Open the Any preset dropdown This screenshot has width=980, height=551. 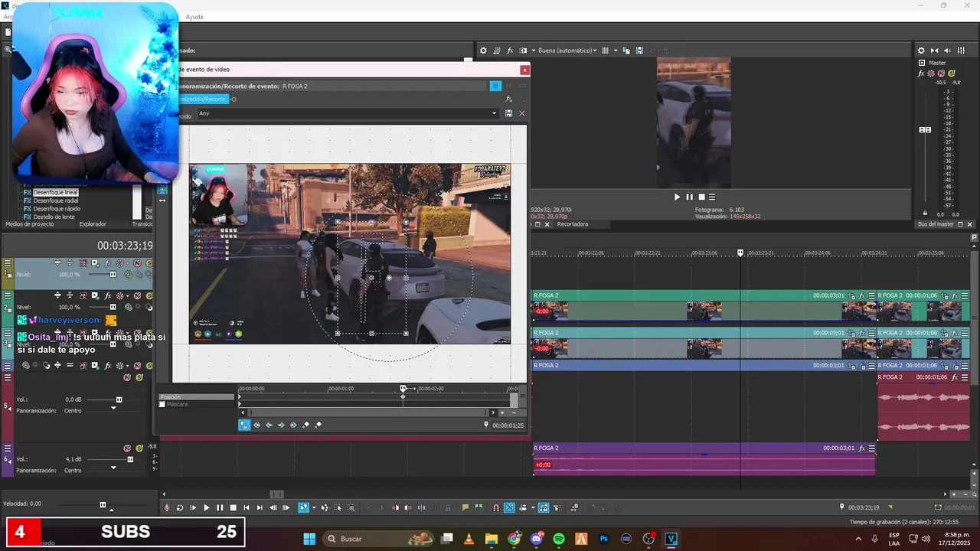(x=494, y=113)
